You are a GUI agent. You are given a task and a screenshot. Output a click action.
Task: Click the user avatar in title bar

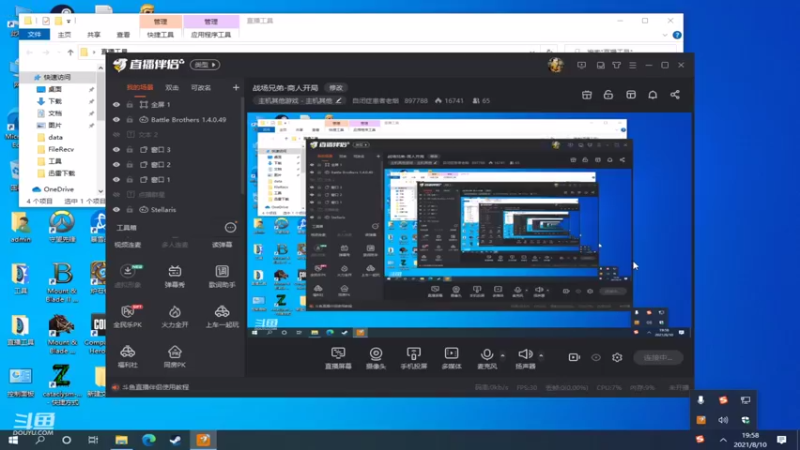pyautogui.click(x=555, y=65)
